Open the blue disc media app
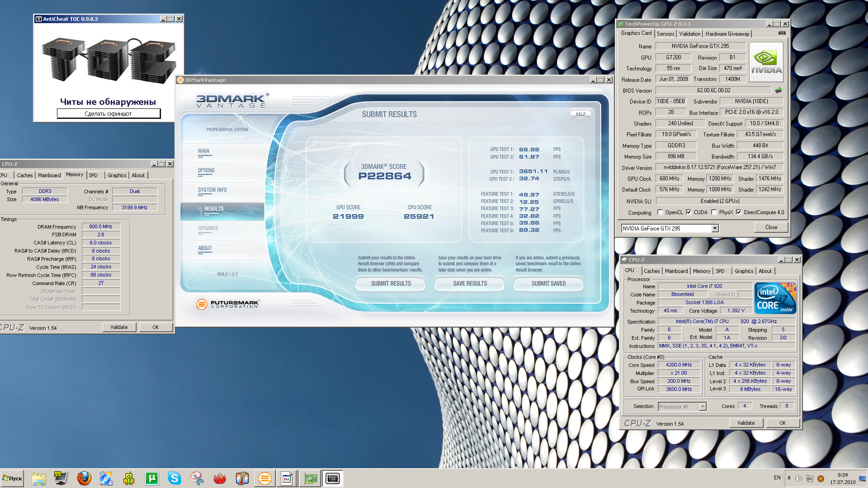The image size is (868, 488). point(106,479)
